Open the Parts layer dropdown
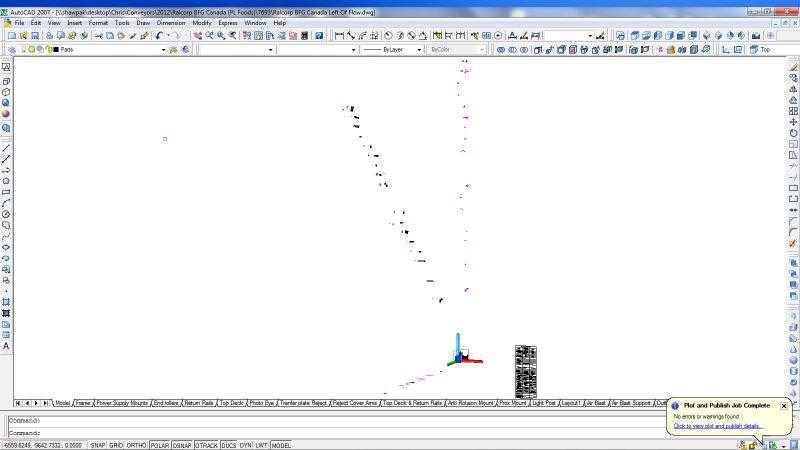 click(163, 49)
